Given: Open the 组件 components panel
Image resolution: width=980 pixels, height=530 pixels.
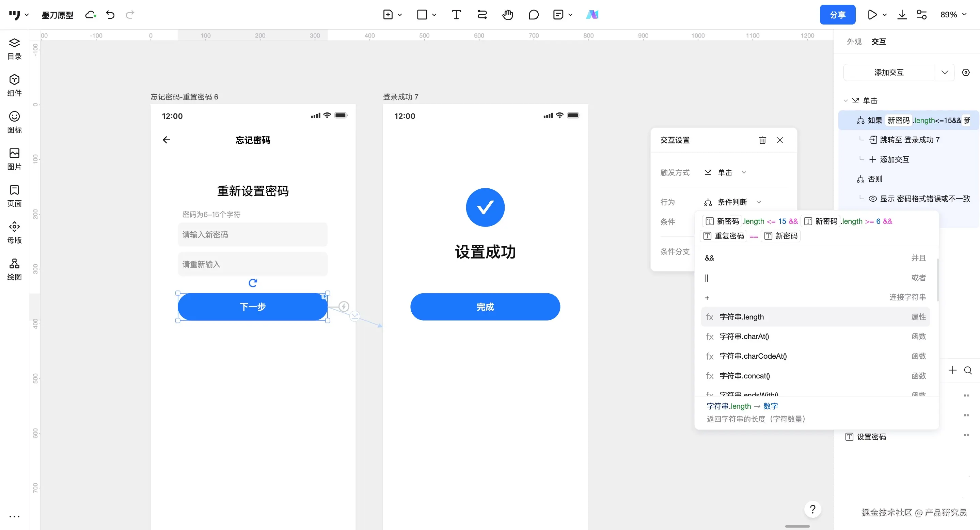Looking at the screenshot, I should [14, 85].
